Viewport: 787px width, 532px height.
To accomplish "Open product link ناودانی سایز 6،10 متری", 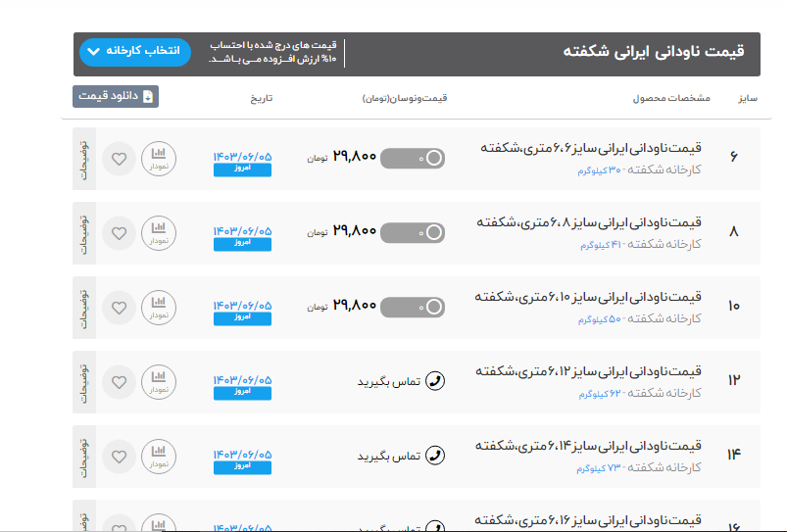I will coord(590,296).
